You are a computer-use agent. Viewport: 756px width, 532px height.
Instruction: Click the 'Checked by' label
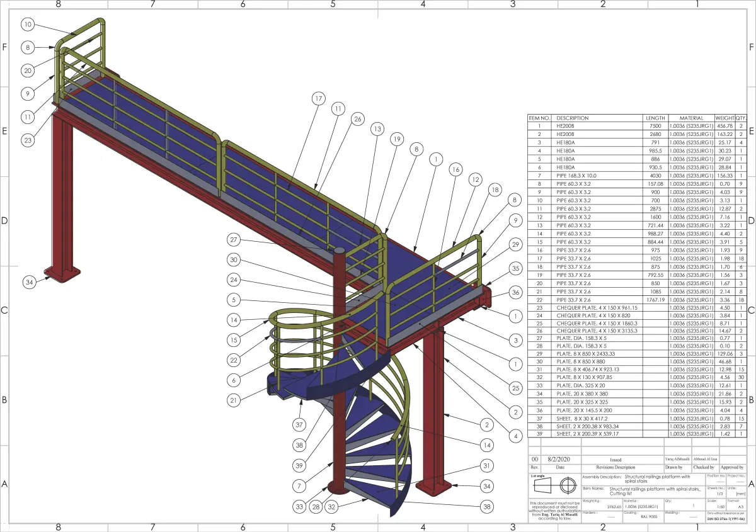pyautogui.click(x=704, y=468)
